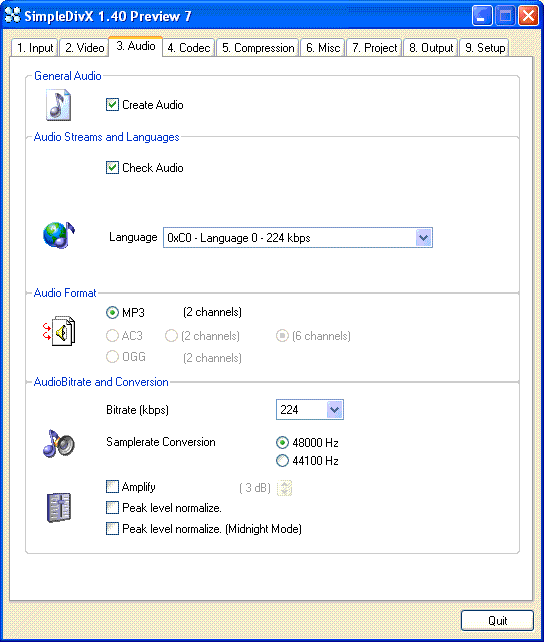Select the MP3 audio format
Viewport: 544px width, 642px height.
(112, 313)
